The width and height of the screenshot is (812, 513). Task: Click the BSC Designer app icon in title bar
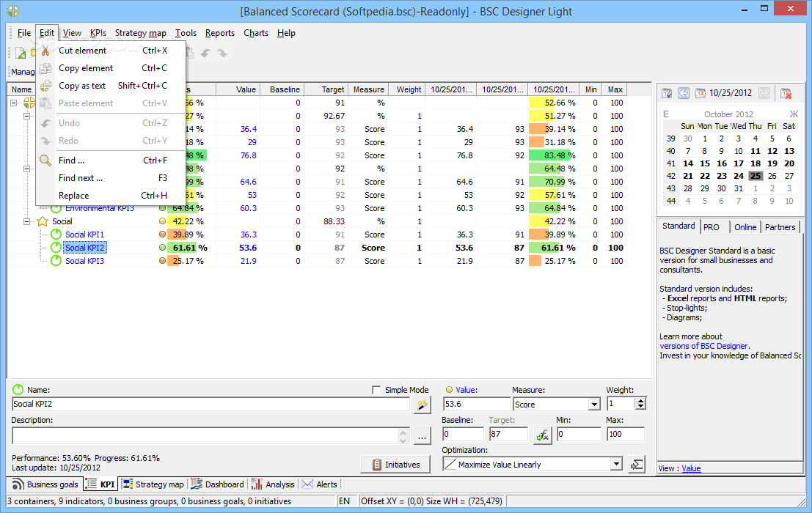(13, 10)
